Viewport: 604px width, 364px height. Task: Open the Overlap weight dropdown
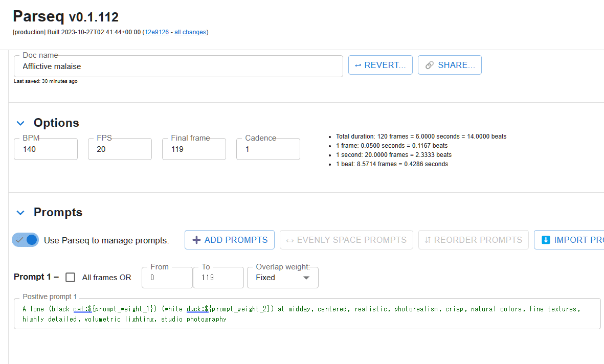(282, 278)
